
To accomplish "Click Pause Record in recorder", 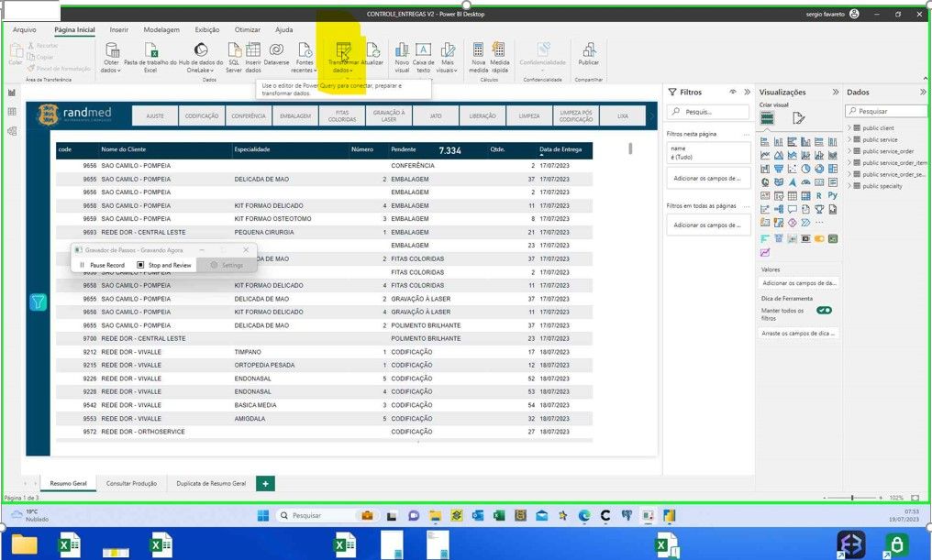I will coord(102,265).
